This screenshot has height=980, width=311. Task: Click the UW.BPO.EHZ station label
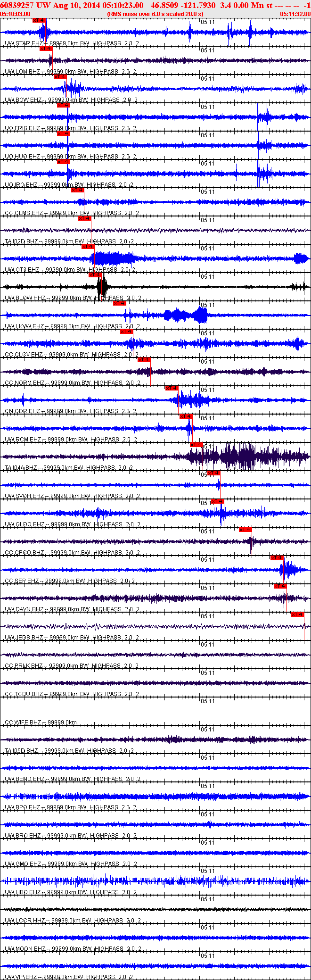pyautogui.click(x=23, y=807)
